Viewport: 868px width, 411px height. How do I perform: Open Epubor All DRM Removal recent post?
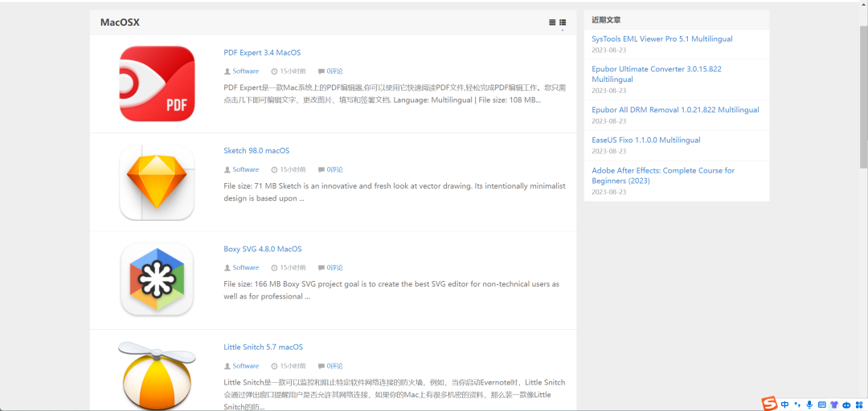[x=675, y=109]
